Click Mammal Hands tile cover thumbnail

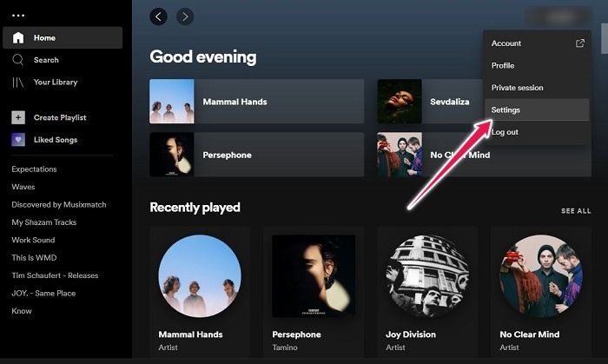tap(172, 102)
